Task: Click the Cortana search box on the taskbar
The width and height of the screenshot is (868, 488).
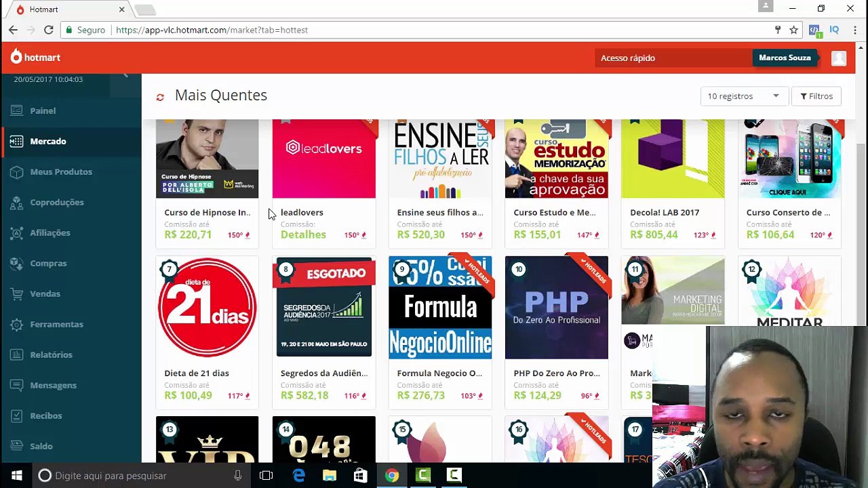Action: pyautogui.click(x=141, y=475)
